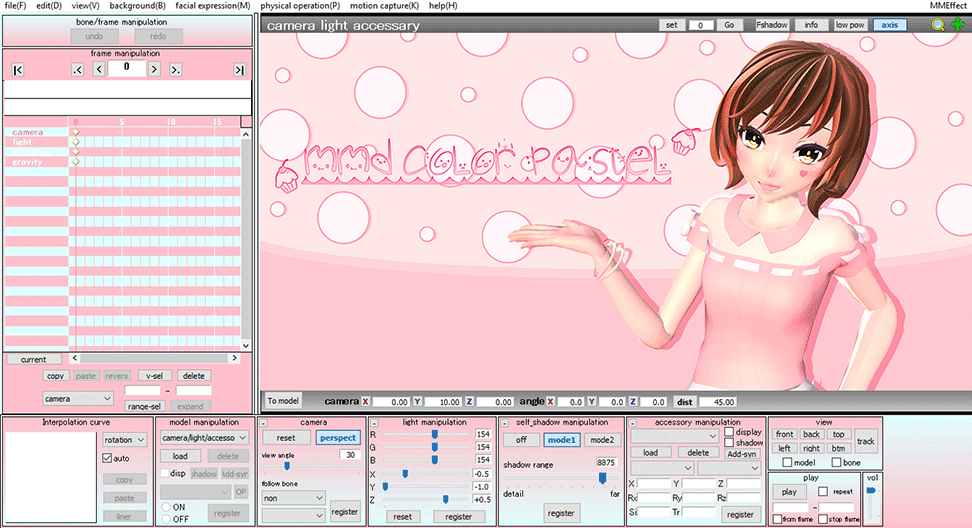Screen dimensions: 972x528
Task: Click the magnifier zoom view icon
Action: pyautogui.click(x=938, y=25)
